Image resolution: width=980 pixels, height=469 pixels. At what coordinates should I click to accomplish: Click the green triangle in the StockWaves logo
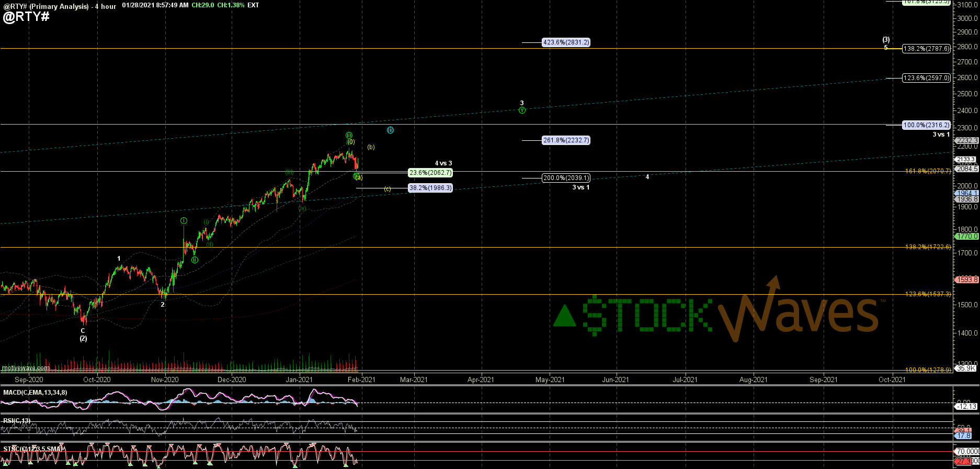(565, 316)
